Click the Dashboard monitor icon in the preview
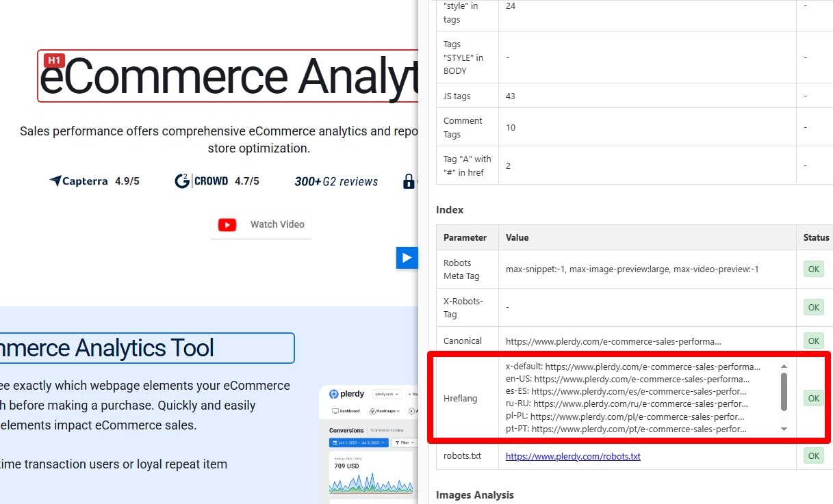The height and width of the screenshot is (504, 833). coord(335,411)
